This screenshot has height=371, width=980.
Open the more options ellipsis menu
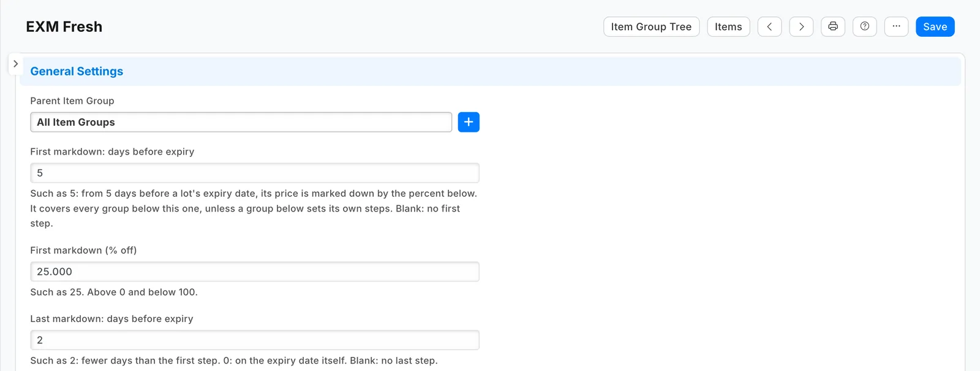897,26
